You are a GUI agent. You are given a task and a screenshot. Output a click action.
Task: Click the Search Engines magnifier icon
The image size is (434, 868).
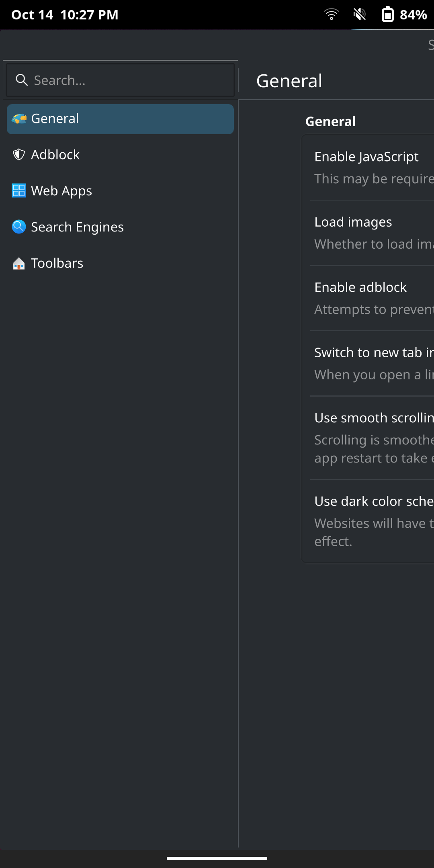coord(19,227)
